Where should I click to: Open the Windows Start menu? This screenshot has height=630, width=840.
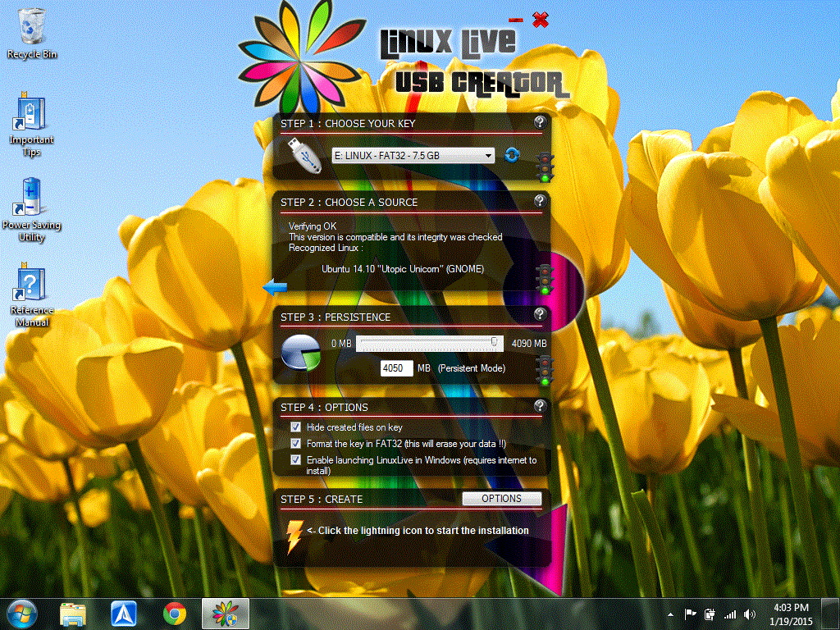click(22, 614)
